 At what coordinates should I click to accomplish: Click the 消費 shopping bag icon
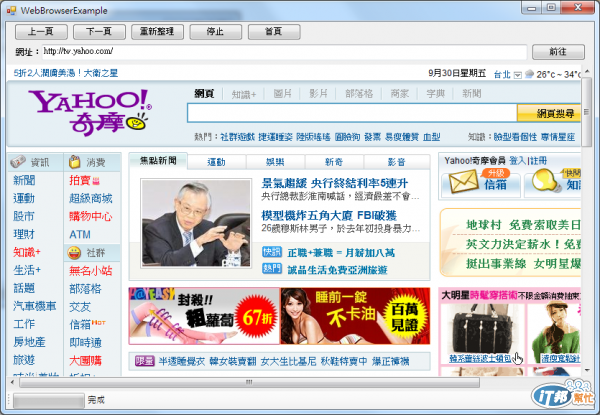75,162
